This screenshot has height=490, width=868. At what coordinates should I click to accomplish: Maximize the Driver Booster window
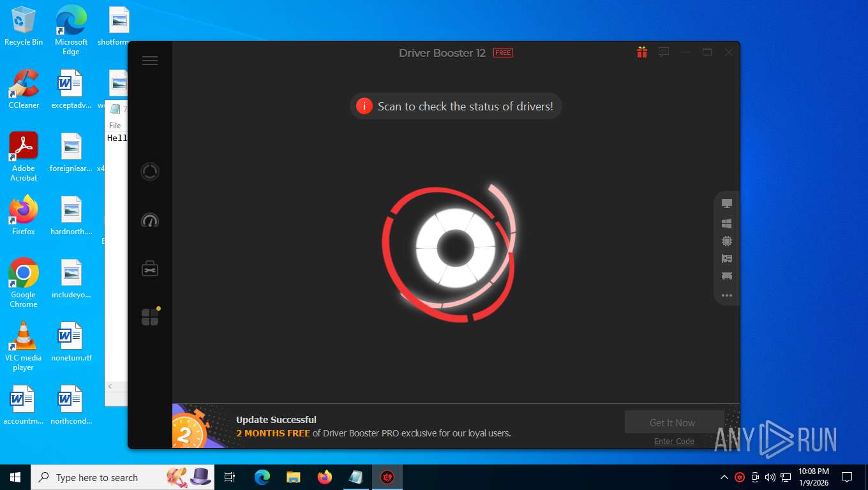707,52
